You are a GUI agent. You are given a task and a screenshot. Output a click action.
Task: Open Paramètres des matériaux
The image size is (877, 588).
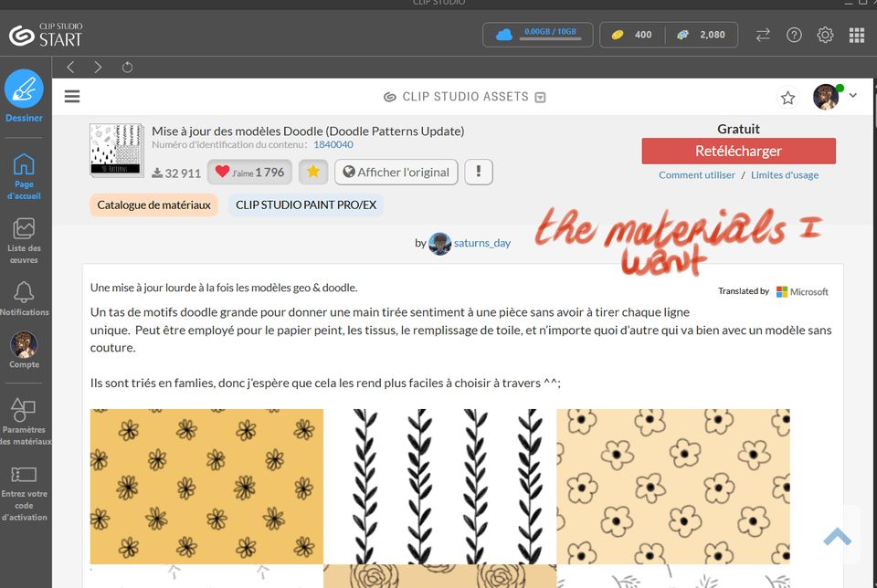24,422
